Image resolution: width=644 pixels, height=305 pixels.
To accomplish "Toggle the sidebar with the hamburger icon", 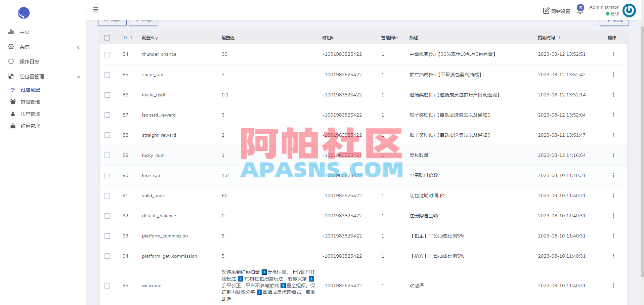I will (x=96, y=9).
